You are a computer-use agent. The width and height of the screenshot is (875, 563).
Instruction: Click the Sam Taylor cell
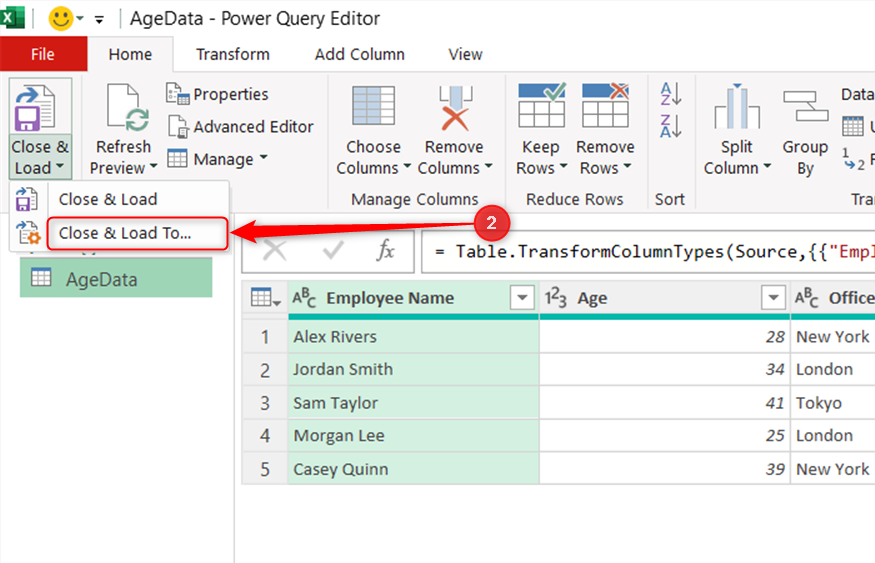414,403
